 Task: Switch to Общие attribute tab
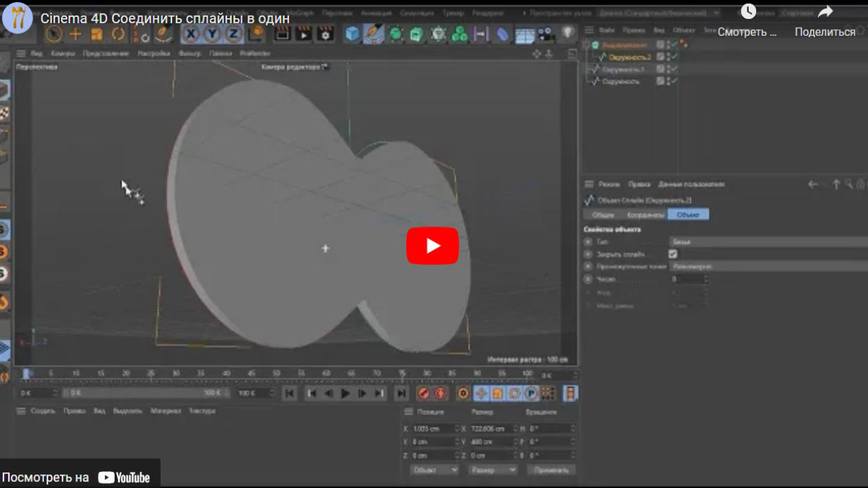tap(603, 215)
